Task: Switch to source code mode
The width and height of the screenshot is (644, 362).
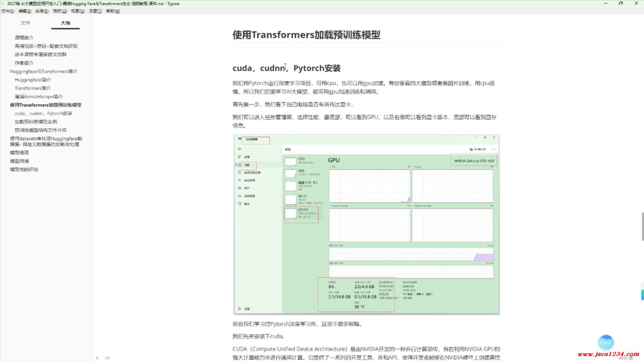Action: coord(108,358)
